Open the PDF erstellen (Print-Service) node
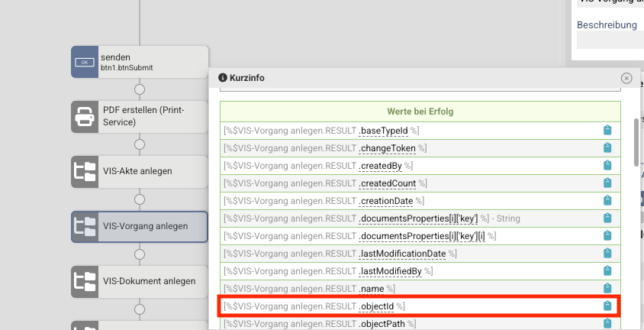This screenshot has height=330, width=644. pos(140,117)
